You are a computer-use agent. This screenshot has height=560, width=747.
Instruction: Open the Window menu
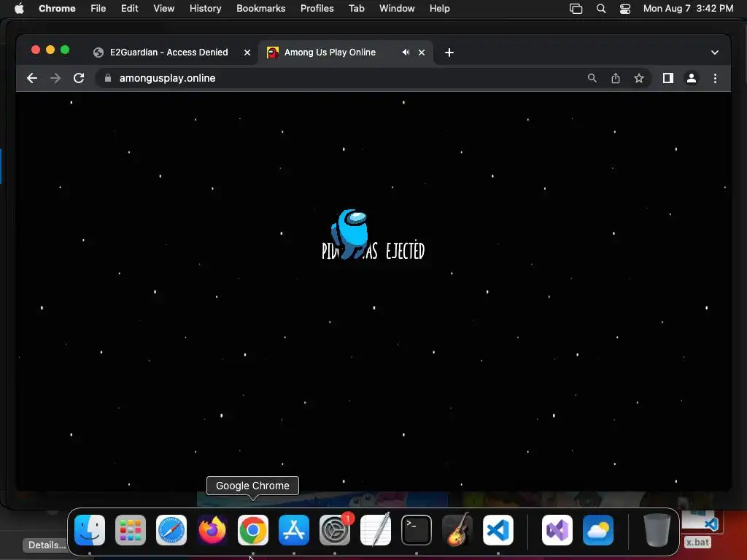tap(397, 9)
